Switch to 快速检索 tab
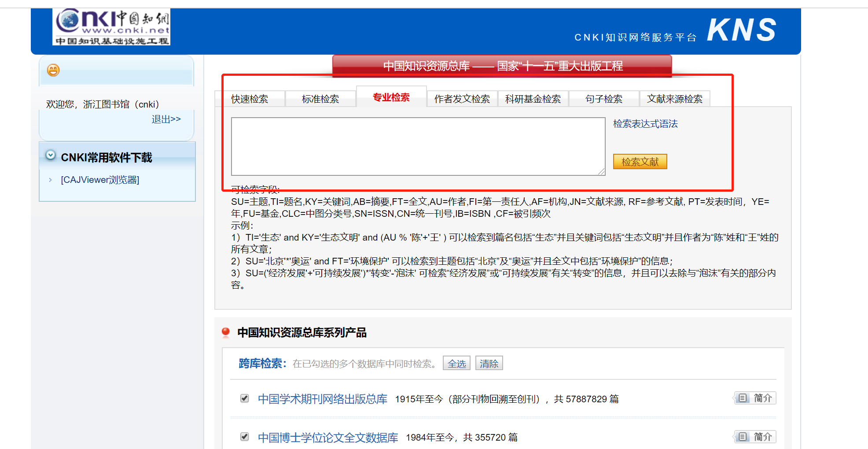The height and width of the screenshot is (449, 868). point(250,99)
